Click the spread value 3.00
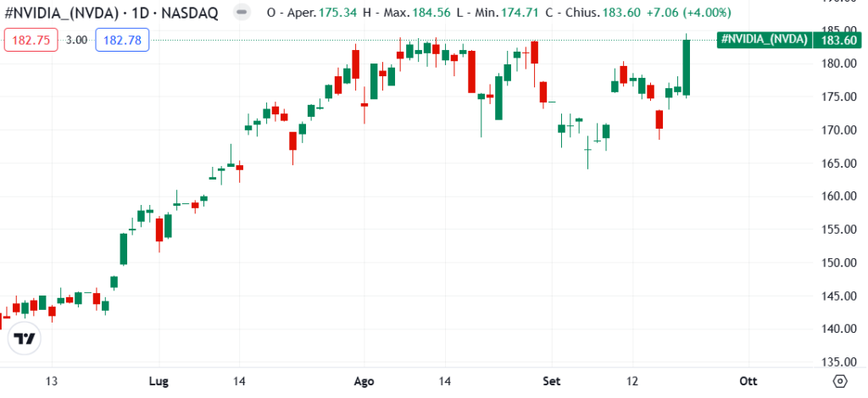This screenshot has height=398, width=868. point(76,41)
